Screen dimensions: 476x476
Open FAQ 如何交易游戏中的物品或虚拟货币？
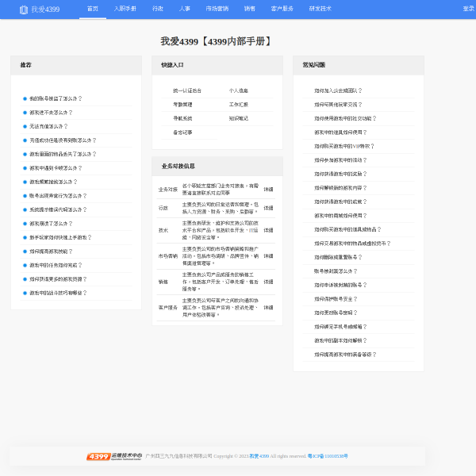click(352, 244)
